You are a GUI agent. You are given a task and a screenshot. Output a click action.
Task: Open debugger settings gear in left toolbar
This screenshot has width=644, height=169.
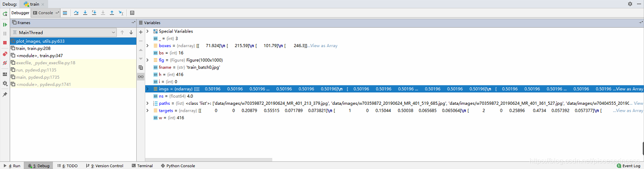pos(5,83)
